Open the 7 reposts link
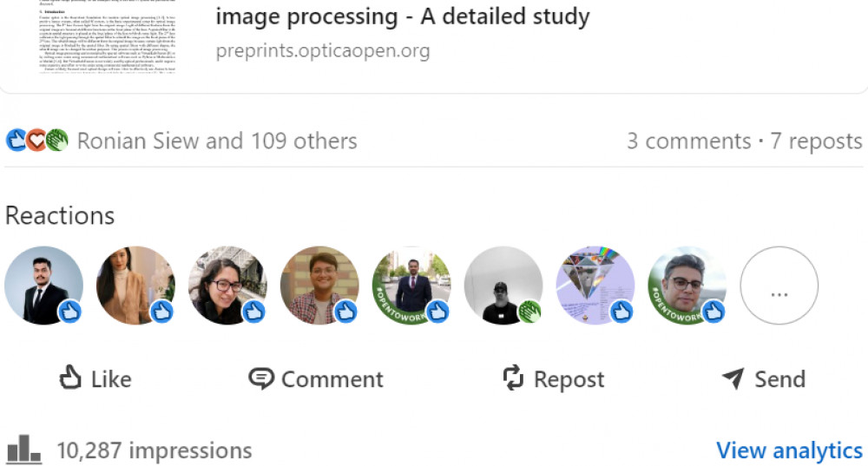This screenshot has height=466, width=868. [817, 141]
